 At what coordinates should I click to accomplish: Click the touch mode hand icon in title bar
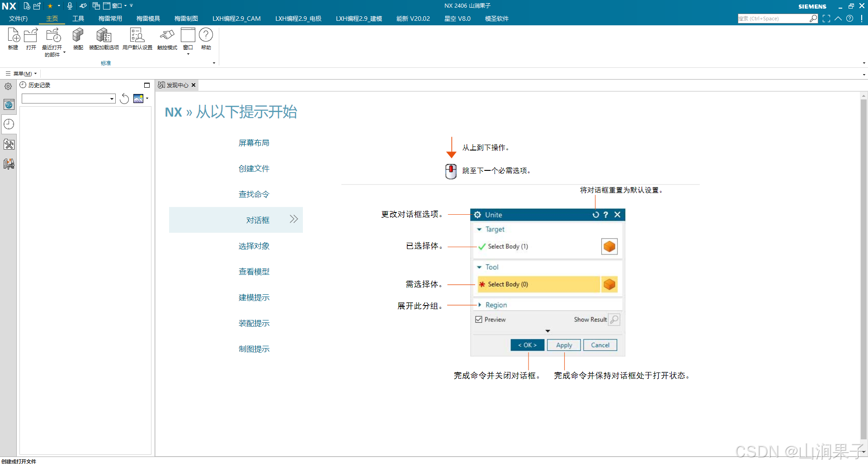(x=83, y=6)
